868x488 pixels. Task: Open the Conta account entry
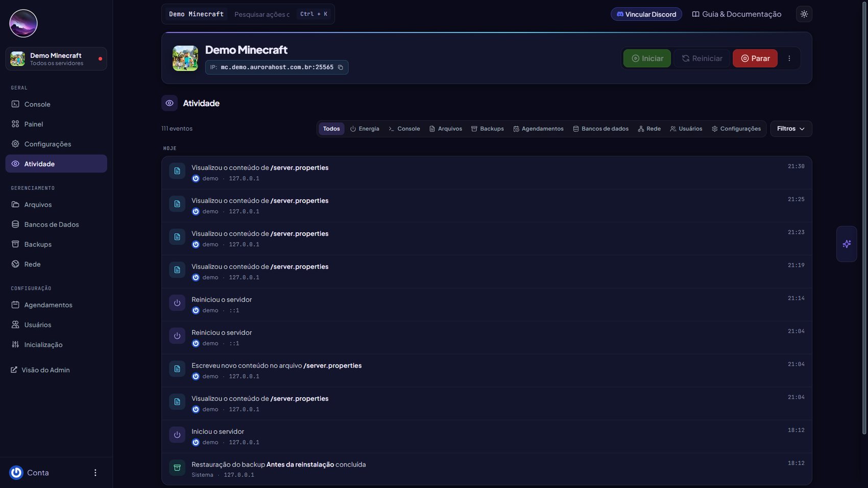tap(30, 473)
